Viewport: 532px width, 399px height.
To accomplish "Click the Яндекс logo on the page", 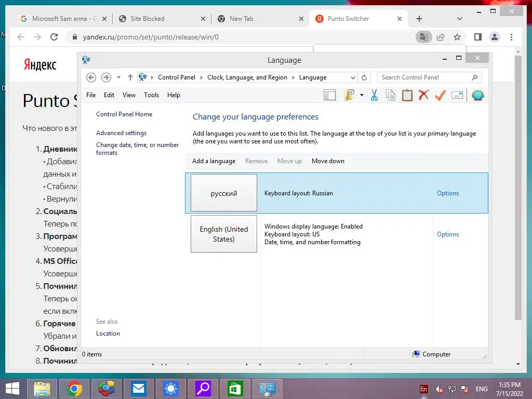I will click(x=40, y=64).
